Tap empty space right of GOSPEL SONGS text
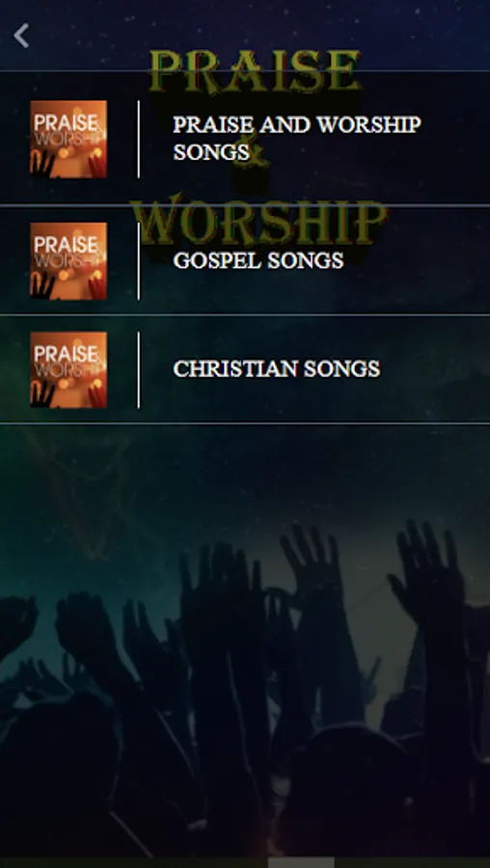The height and width of the screenshot is (868, 490). [x=417, y=260]
